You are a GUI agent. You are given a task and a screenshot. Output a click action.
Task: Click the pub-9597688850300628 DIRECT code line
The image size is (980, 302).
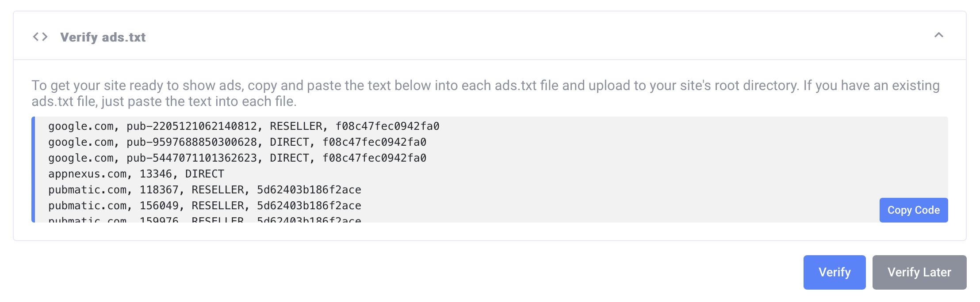point(237,142)
